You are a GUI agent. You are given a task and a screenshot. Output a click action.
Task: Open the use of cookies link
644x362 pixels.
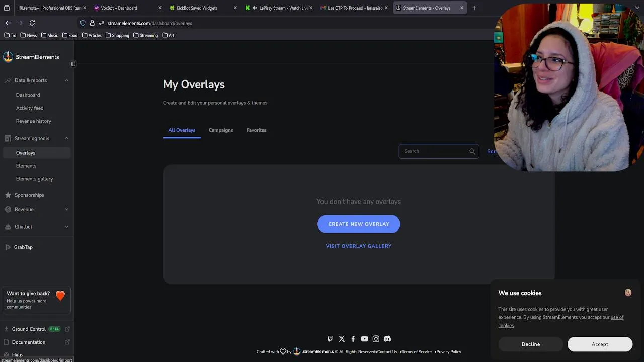[x=617, y=317]
